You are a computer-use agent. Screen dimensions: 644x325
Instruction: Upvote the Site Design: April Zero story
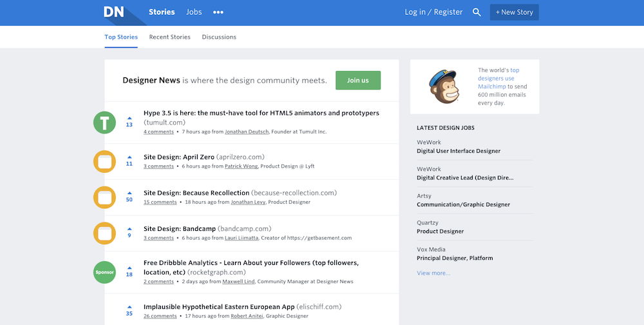coord(129,157)
